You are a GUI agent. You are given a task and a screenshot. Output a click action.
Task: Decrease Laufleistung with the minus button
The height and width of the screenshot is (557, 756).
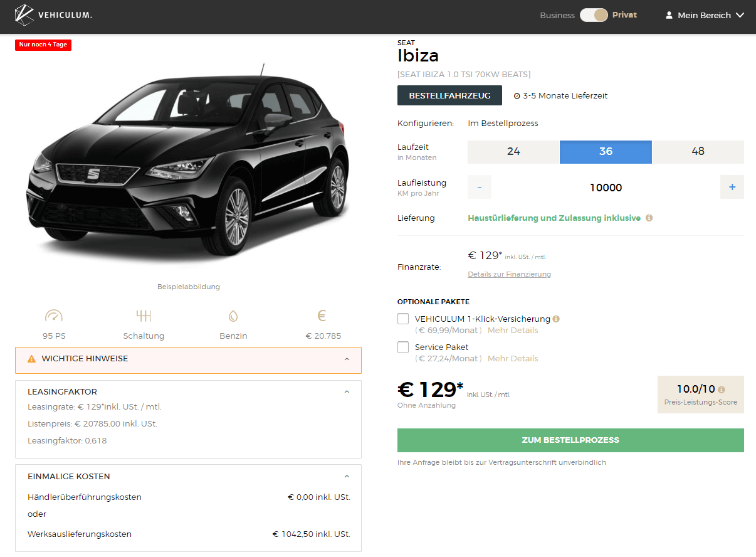(x=480, y=187)
